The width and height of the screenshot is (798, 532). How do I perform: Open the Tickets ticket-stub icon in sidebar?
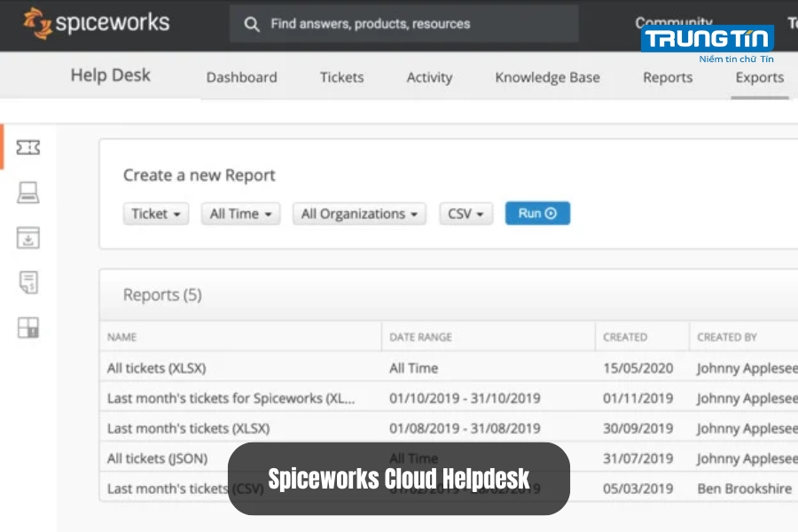pyautogui.click(x=27, y=146)
